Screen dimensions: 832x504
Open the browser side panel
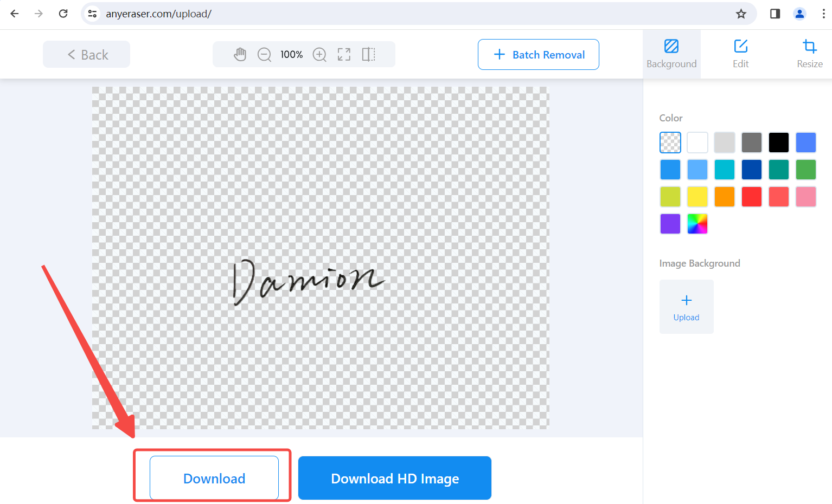775,14
